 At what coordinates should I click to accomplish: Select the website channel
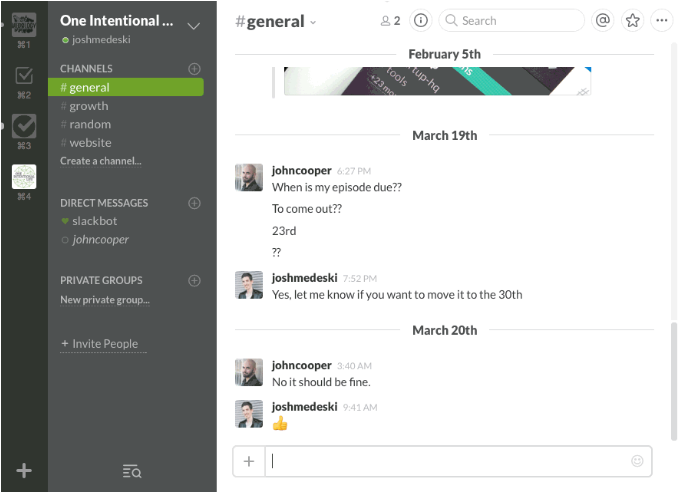[90, 143]
